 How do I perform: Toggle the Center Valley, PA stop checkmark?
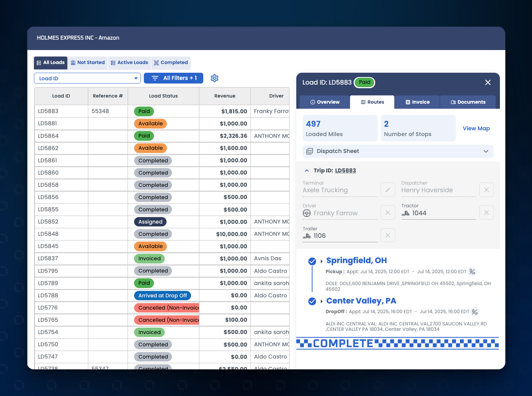tap(312, 301)
